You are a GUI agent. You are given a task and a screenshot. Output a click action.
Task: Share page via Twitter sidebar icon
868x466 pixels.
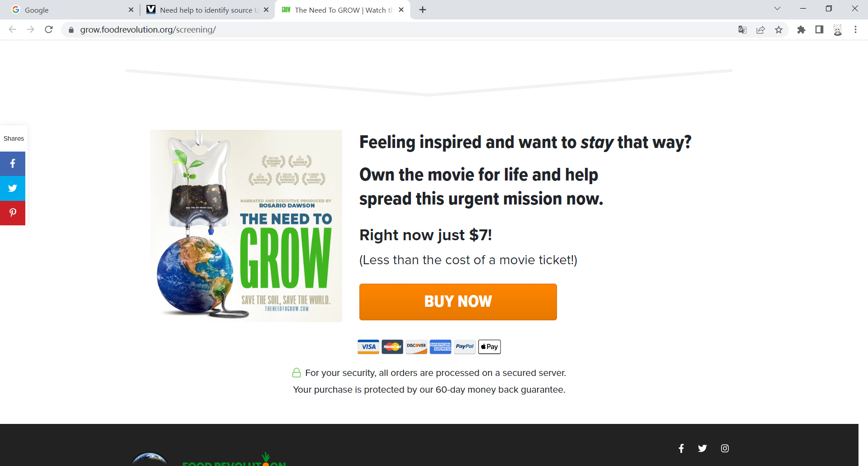(13, 188)
